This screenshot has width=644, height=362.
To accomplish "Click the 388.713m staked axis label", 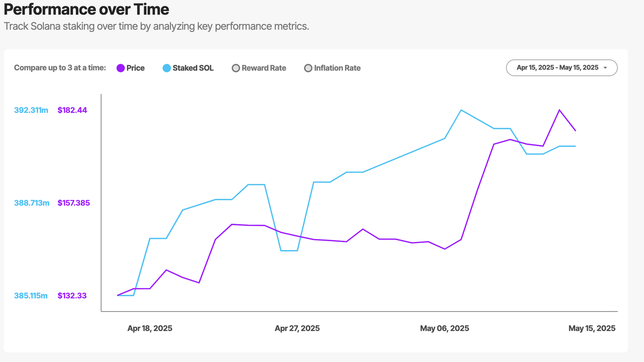I will (32, 203).
